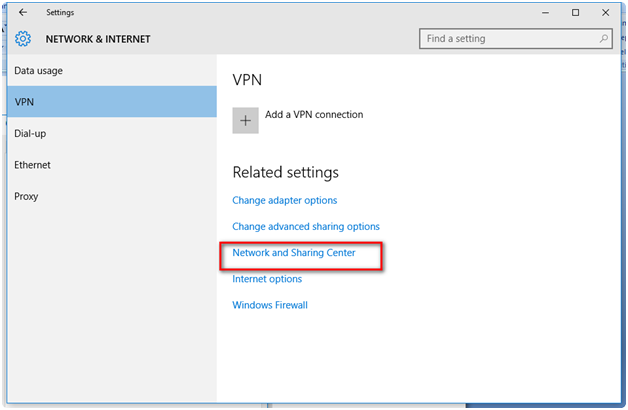Image resolution: width=628 pixels, height=410 pixels.
Task: Switch to the Dial-up section
Action: click(32, 133)
